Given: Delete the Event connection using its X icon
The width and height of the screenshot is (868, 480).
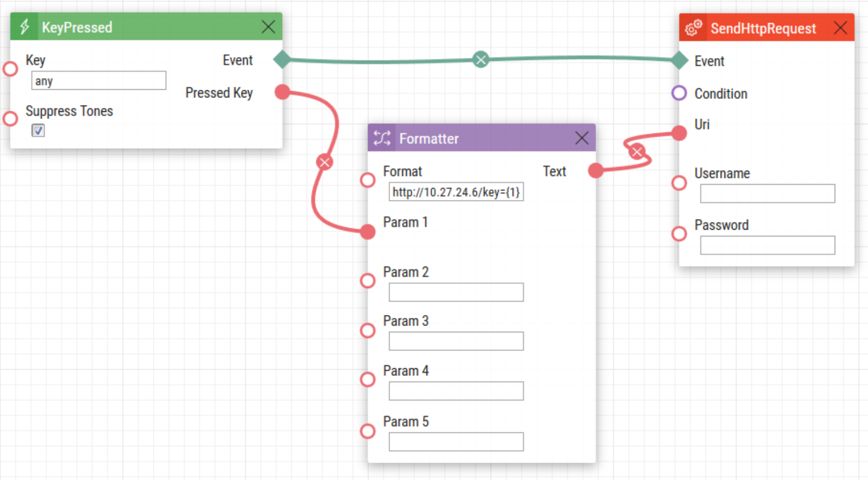Looking at the screenshot, I should pos(481,59).
